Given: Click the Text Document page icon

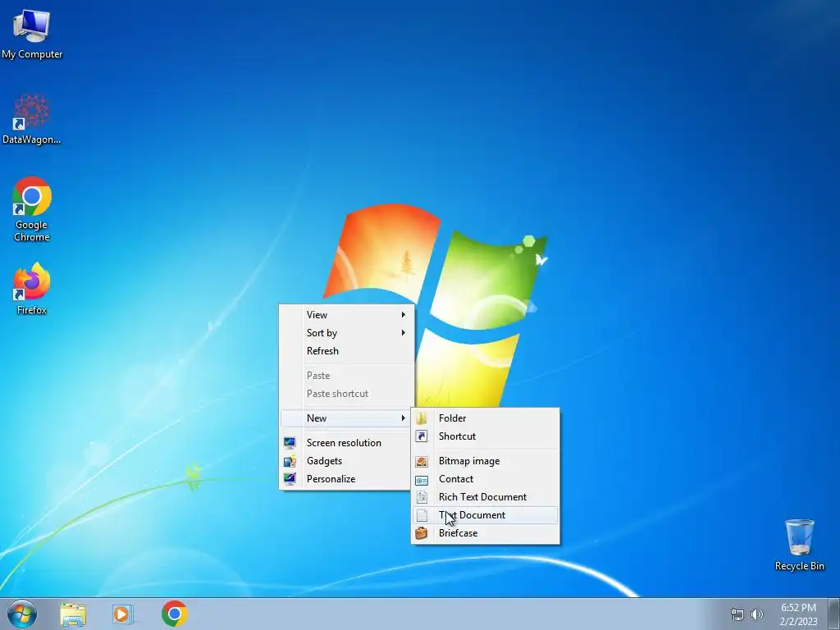Looking at the screenshot, I should coord(422,515).
